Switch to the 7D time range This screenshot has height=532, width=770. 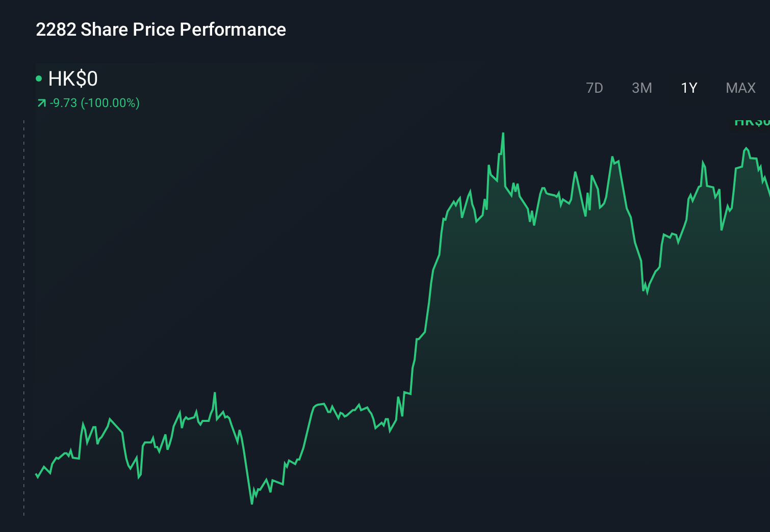(595, 88)
